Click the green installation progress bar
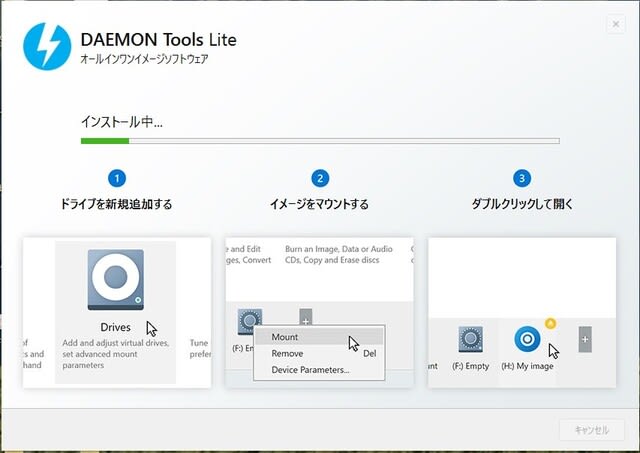 [x=320, y=141]
